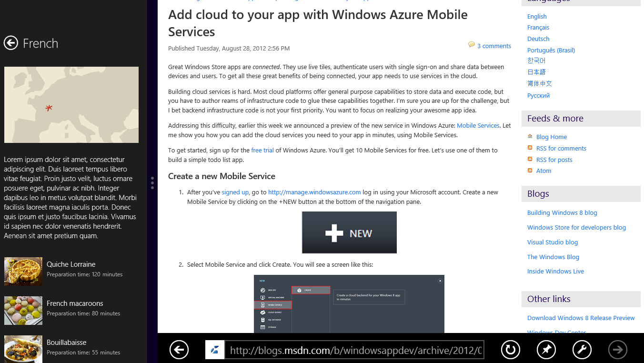This screenshot has width=644, height=363.
Task: Open the Quiche Lorraine recipe thumbnail
Action: [23, 272]
